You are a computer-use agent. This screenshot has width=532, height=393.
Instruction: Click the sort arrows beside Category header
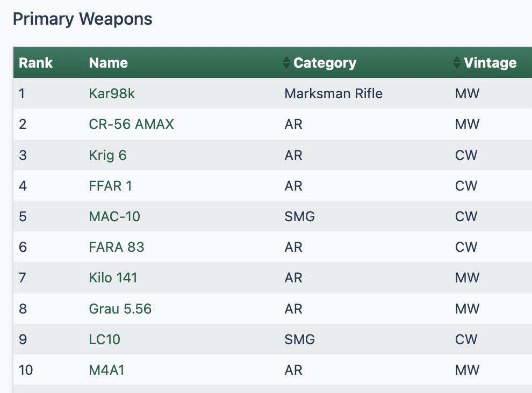(x=286, y=63)
